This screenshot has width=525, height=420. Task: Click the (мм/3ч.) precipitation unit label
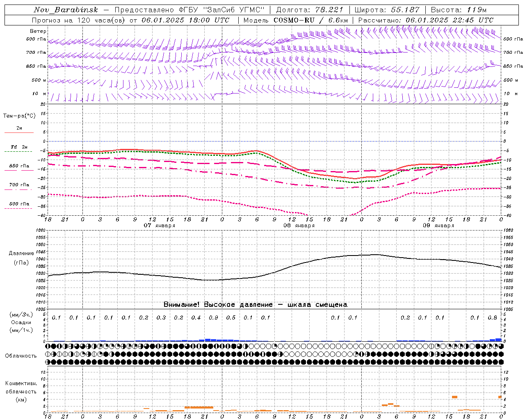click(21, 315)
